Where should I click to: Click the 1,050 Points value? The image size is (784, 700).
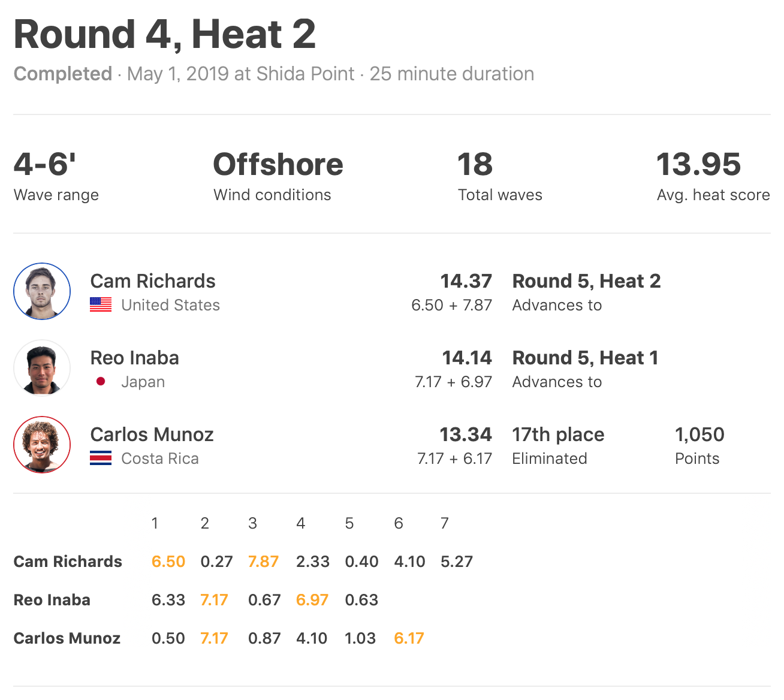point(699,435)
